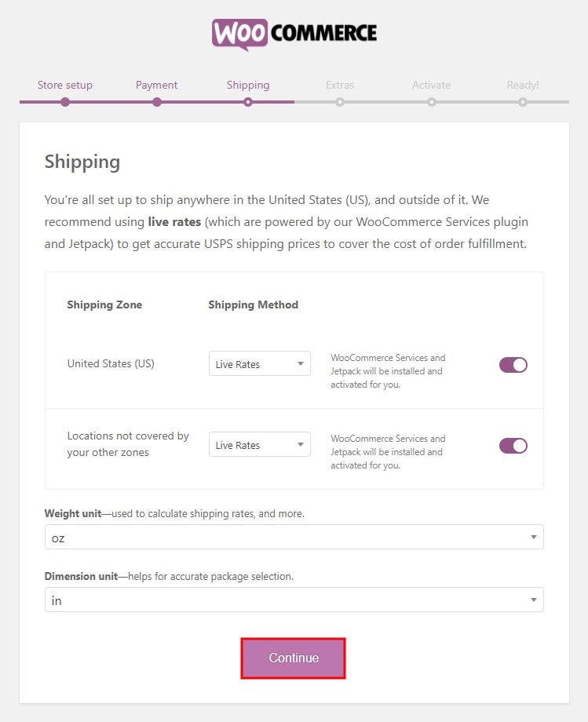
Task: Click the Continue button
Action: (x=293, y=658)
